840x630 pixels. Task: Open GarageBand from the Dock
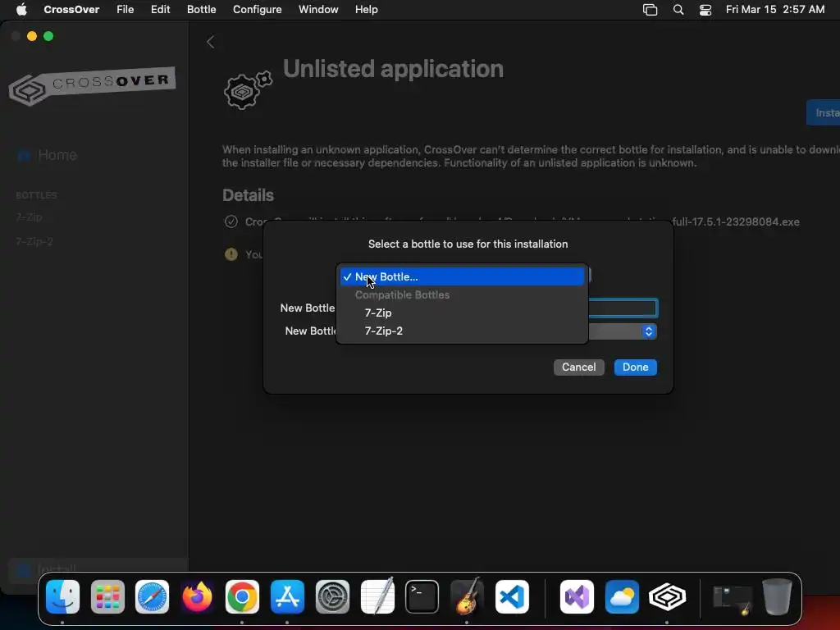tap(467, 597)
